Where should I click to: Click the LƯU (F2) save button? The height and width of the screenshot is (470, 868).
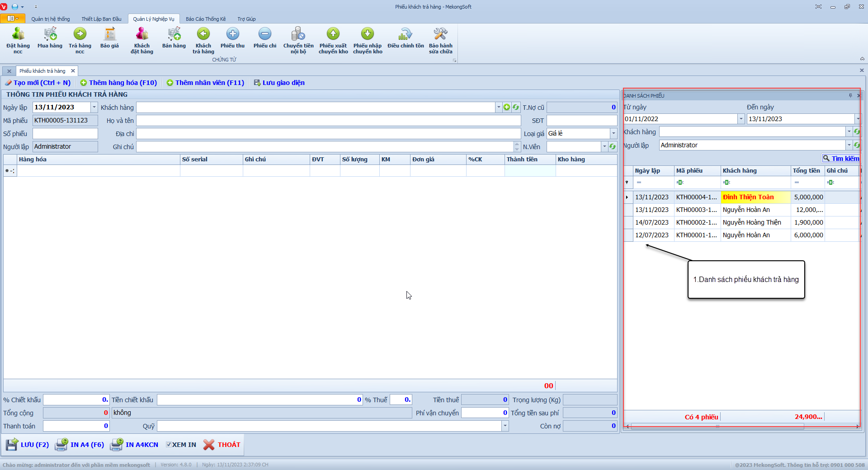(x=28, y=445)
